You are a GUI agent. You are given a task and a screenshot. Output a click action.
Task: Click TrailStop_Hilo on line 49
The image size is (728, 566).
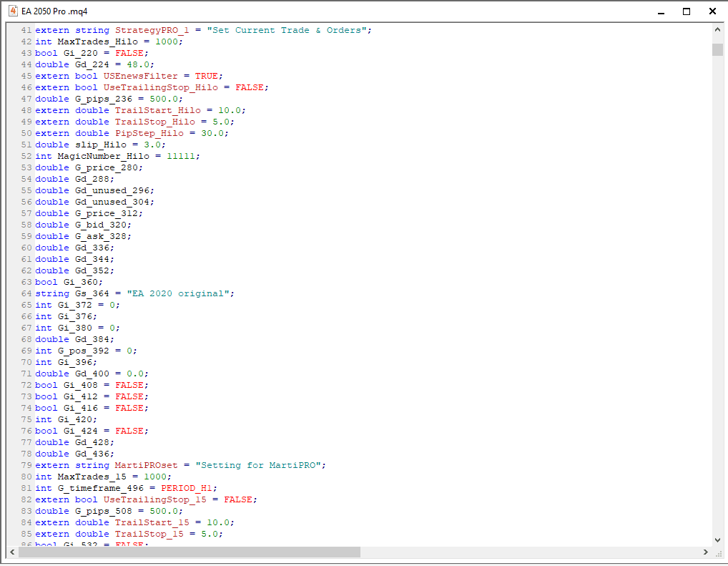[x=155, y=122]
